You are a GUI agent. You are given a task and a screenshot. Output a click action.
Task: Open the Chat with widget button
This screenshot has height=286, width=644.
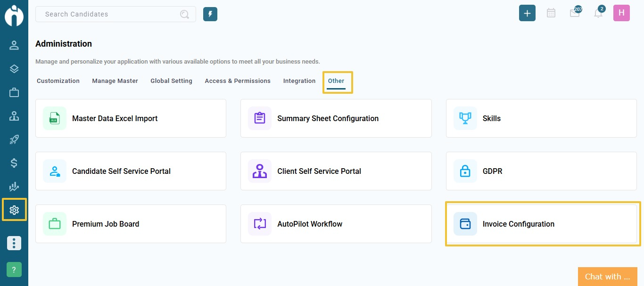coord(607,277)
